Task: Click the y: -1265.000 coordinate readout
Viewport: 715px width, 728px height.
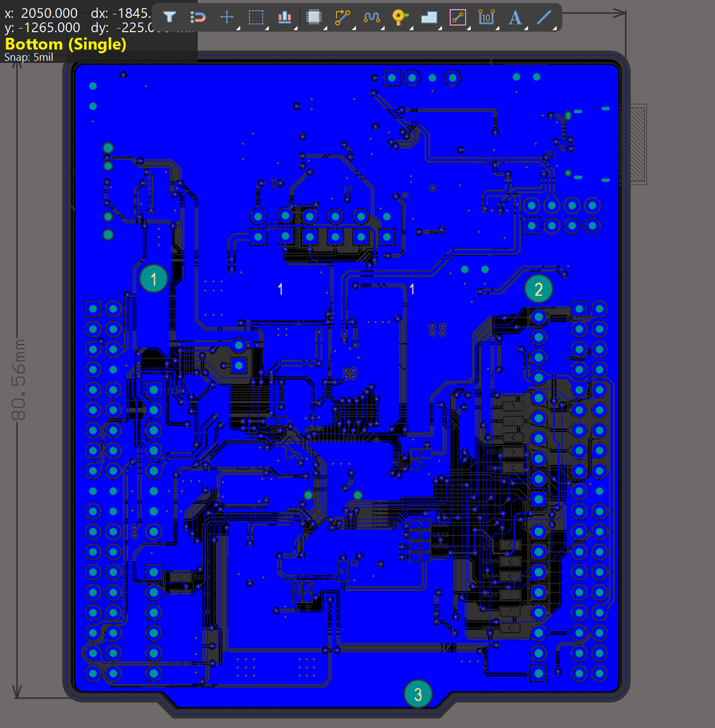Action: 42,27
